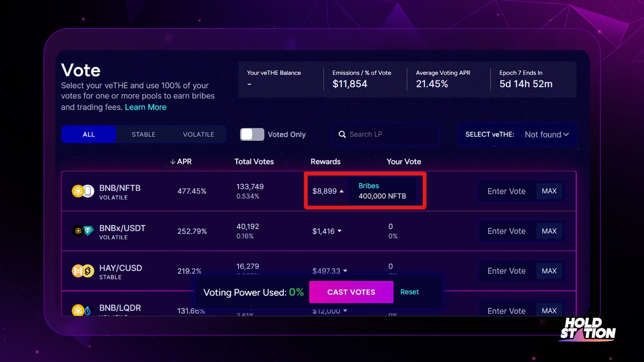Screen dimensions: 644x362
Task: Click MAX for BNB/LQDR
Action: [x=549, y=311]
